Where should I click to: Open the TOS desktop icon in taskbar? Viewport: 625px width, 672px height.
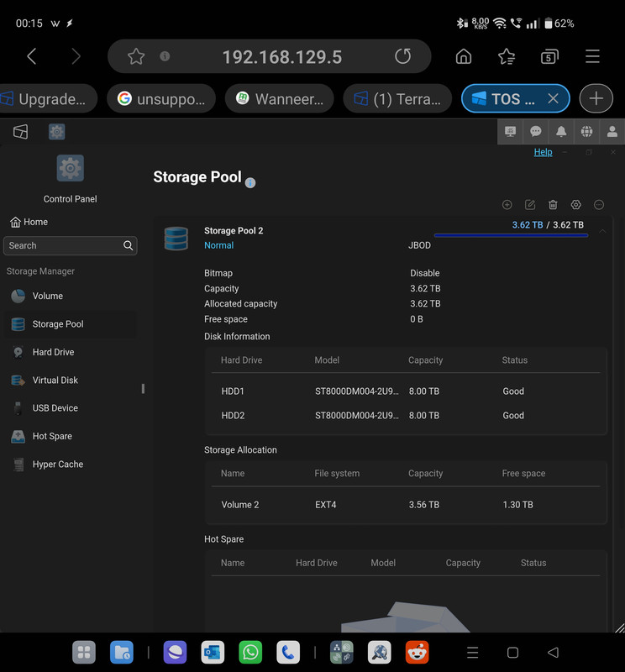point(20,132)
